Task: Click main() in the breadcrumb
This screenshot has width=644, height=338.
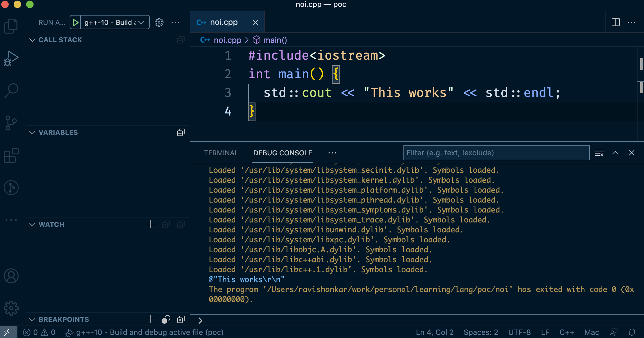Action: pyautogui.click(x=275, y=40)
